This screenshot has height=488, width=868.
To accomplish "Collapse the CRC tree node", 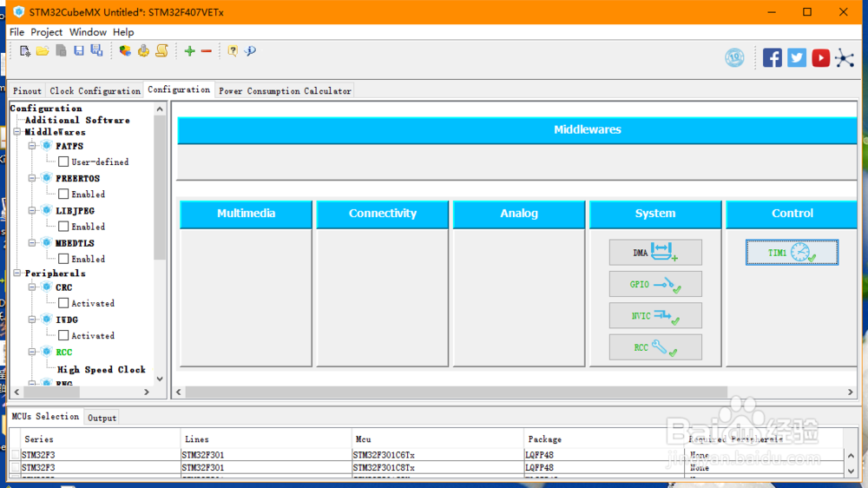I will [32, 287].
